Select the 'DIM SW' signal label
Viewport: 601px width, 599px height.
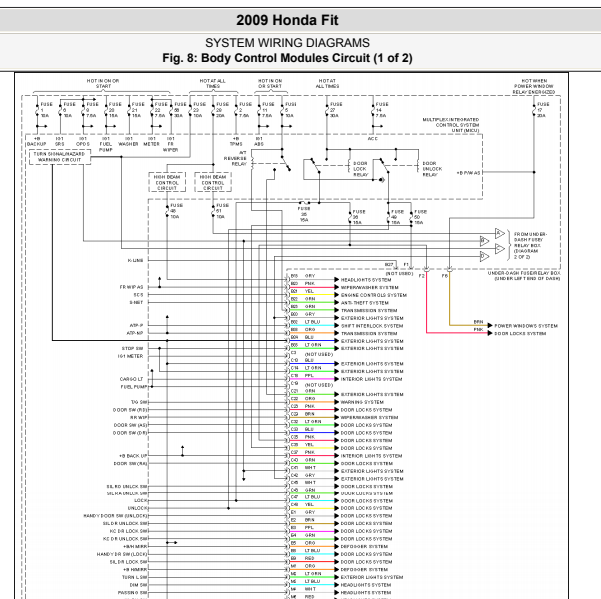pyautogui.click(x=138, y=585)
